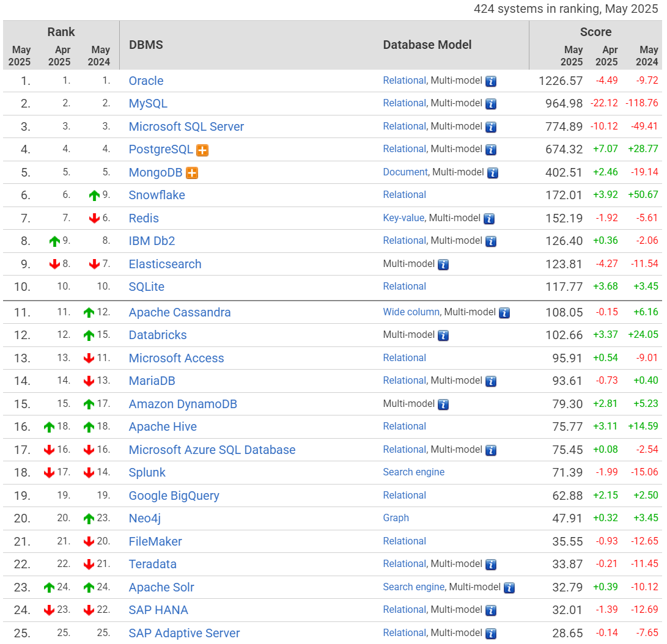Image resolution: width=667 pixels, height=644 pixels.
Task: Open the Oracle DBMS link
Action: (146, 81)
